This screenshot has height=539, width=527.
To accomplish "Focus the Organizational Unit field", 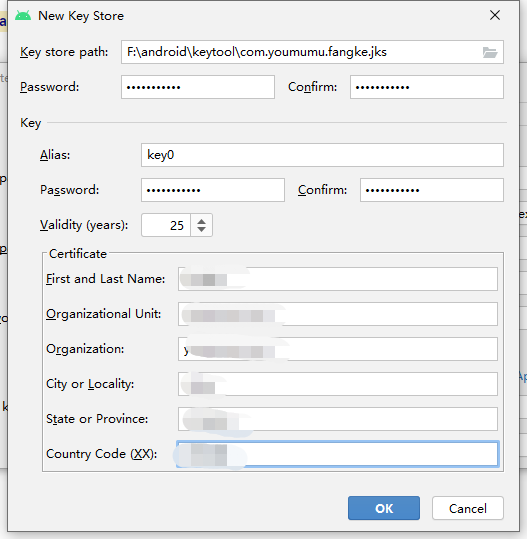I will click(x=338, y=314).
